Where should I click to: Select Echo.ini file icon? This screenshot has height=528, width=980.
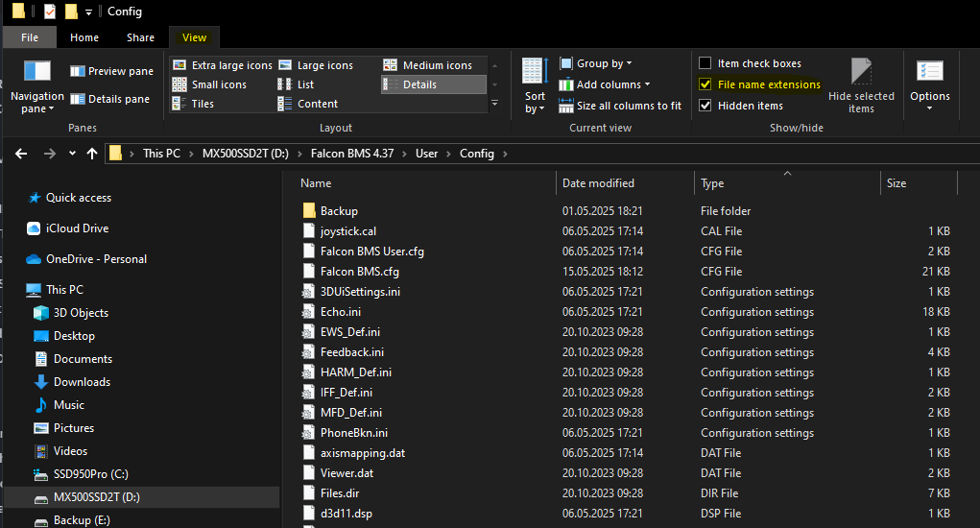point(308,311)
